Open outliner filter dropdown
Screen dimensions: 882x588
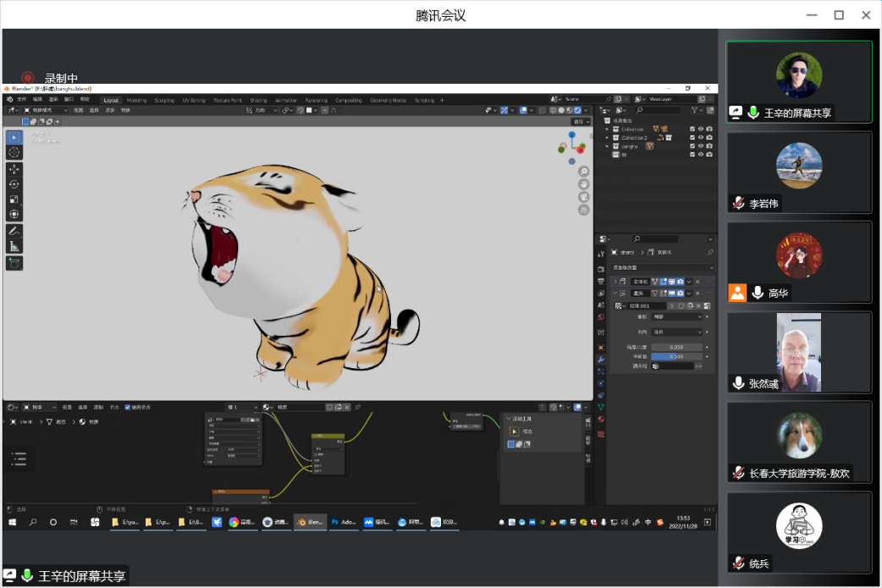pyautogui.click(x=697, y=110)
